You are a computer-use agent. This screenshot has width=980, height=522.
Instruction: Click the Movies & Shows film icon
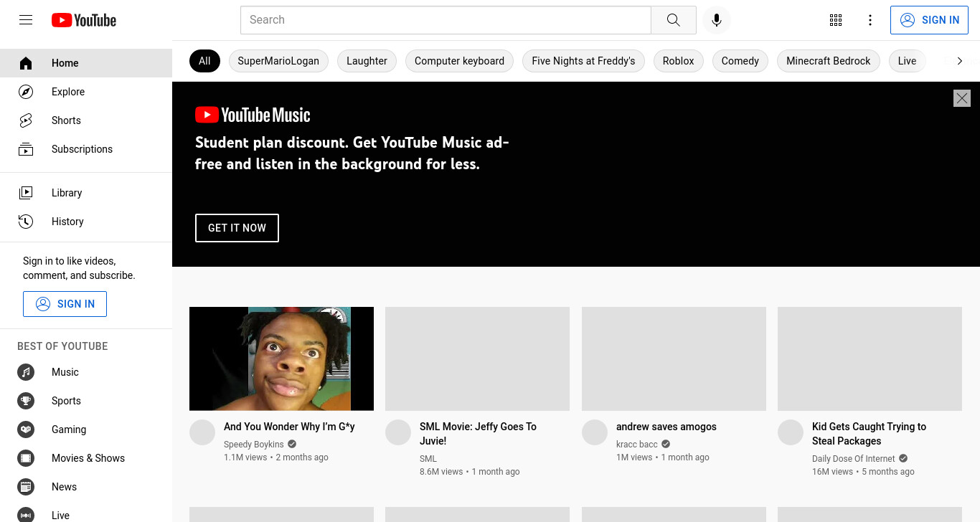26,458
